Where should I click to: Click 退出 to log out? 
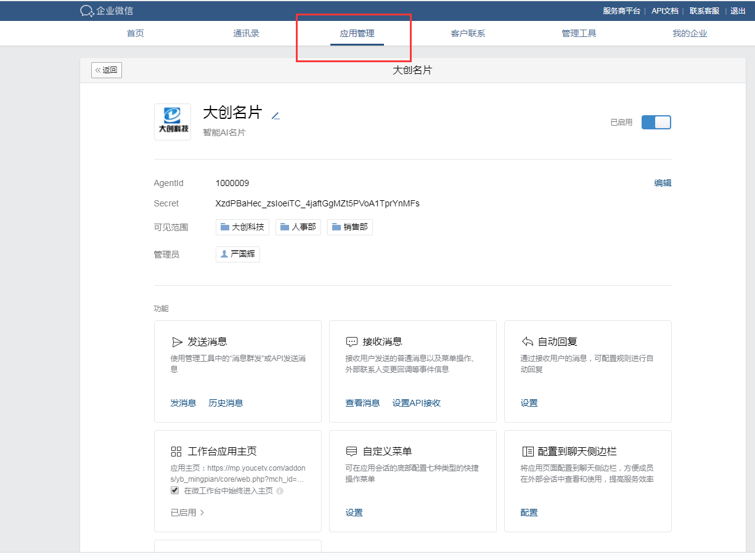[x=738, y=10]
